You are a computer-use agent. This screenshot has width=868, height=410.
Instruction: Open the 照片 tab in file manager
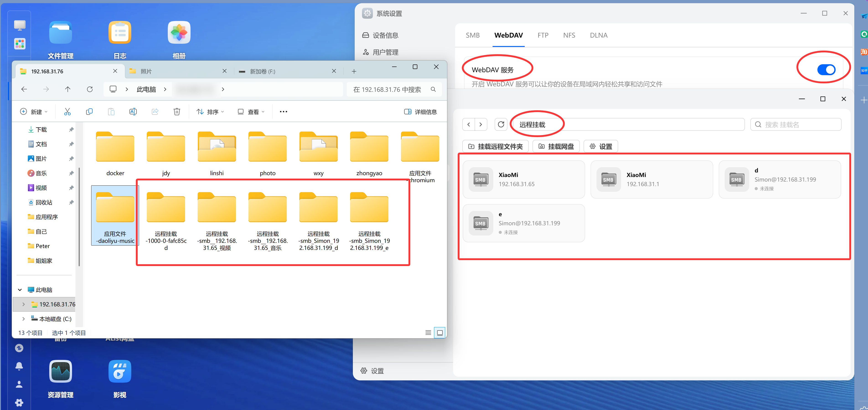(x=146, y=71)
